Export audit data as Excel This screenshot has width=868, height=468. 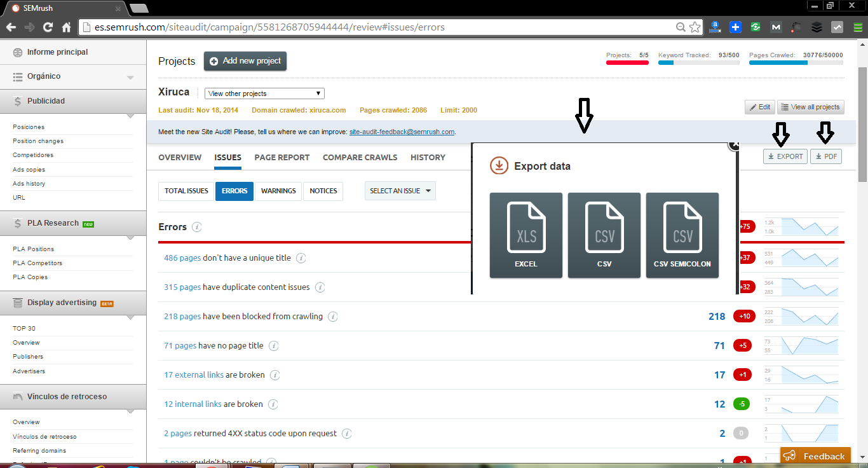526,235
